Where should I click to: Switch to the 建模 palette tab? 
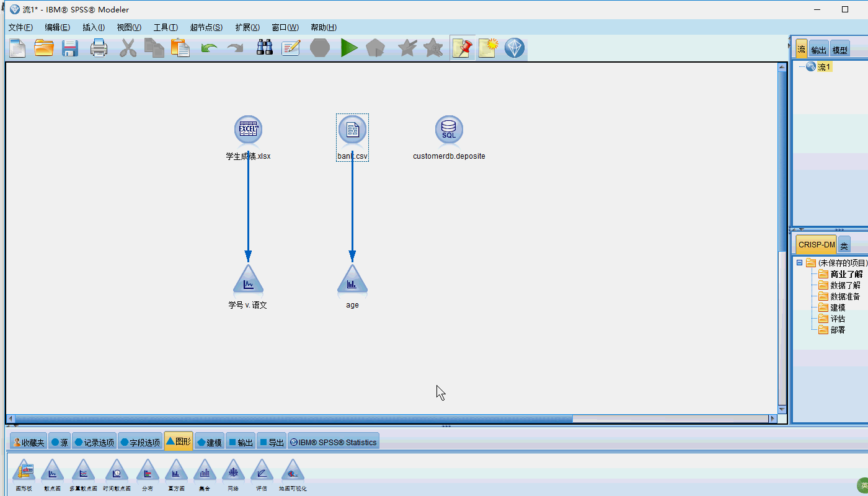click(210, 442)
